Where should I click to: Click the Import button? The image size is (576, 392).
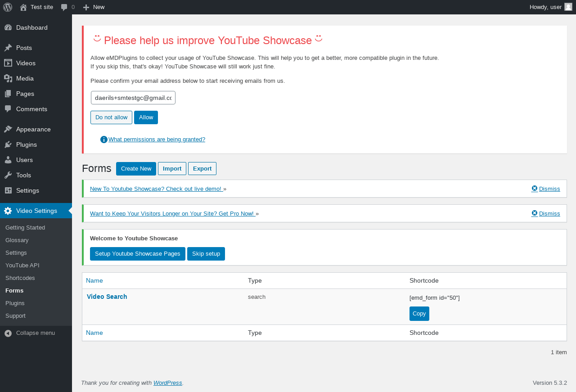tap(172, 169)
